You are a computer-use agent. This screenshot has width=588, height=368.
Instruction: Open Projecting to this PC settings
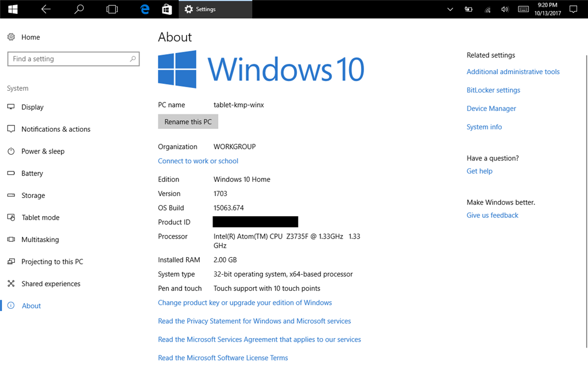tap(52, 262)
